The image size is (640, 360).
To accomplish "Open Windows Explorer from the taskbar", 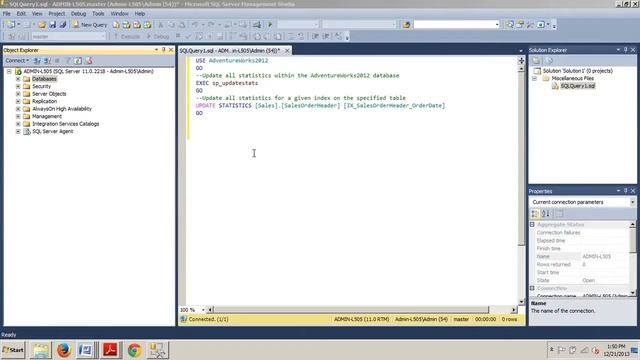I will point(40,350).
